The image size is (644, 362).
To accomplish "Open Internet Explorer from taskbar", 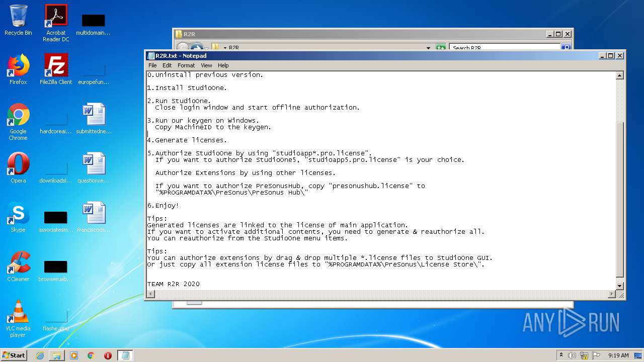I will [40, 355].
